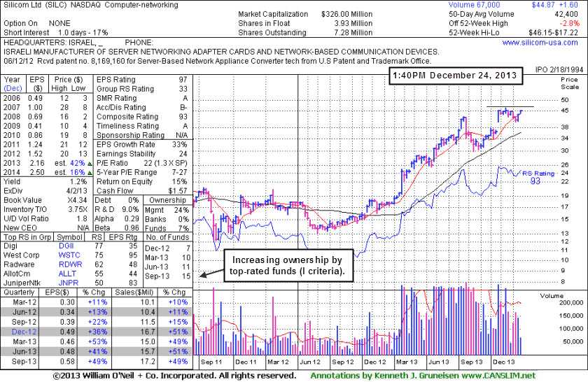The width and height of the screenshot is (588, 382).
Task: Click the Composite Rating 93 row
Action: [141, 117]
